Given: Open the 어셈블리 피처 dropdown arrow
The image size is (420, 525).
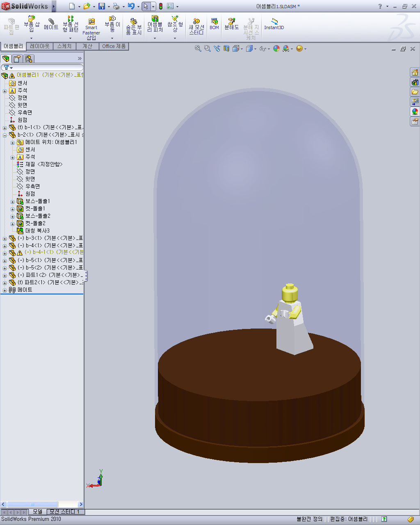Looking at the screenshot, I should coord(155,39).
